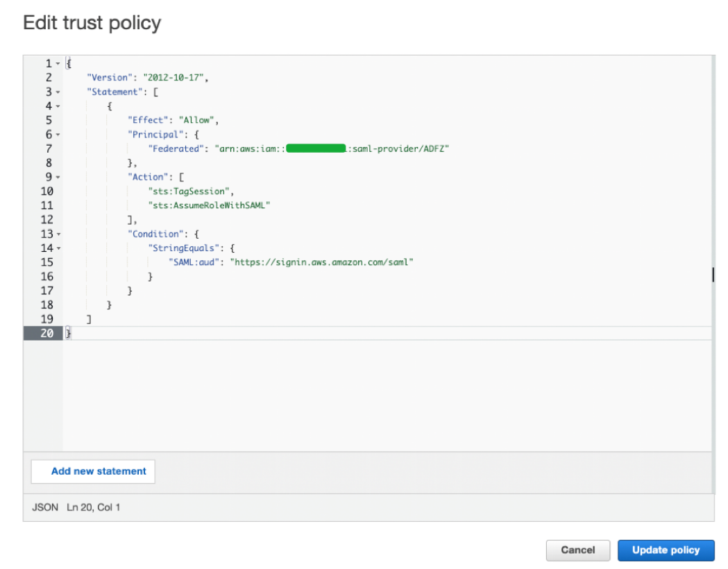Click the "Allow" effect value
728x569 pixels.
pos(197,120)
